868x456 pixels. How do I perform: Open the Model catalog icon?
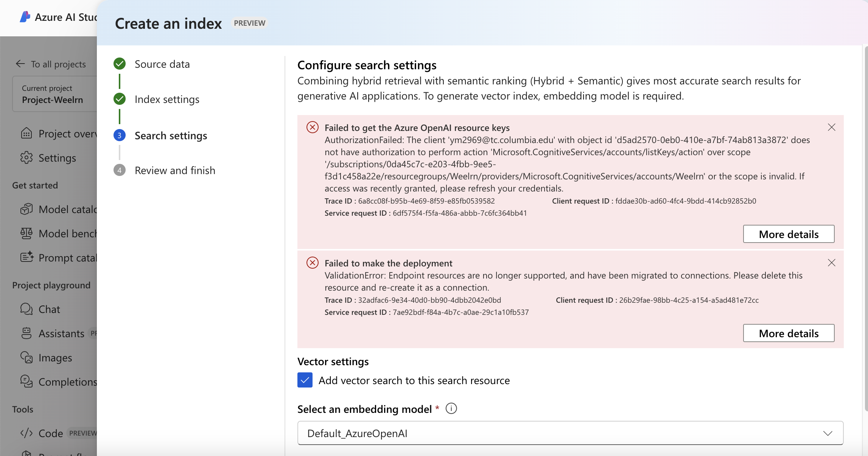tap(26, 209)
